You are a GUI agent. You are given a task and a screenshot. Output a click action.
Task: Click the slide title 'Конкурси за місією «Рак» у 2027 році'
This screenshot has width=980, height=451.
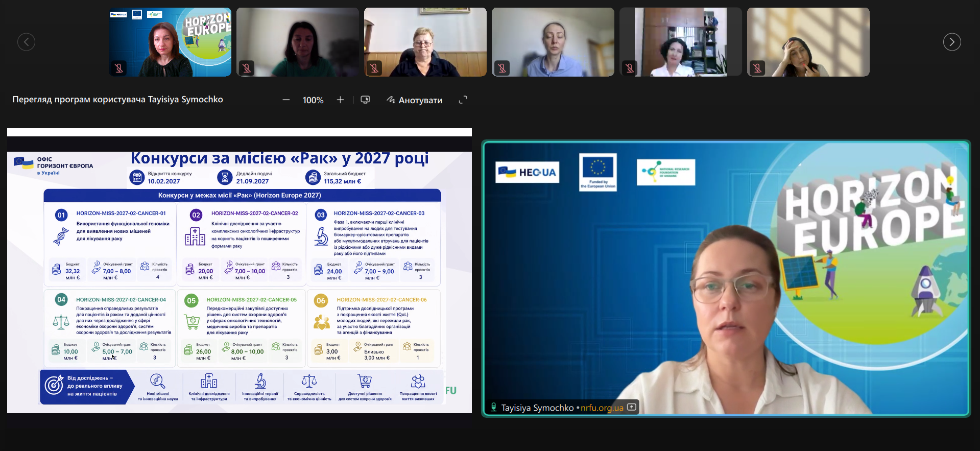[279, 158]
